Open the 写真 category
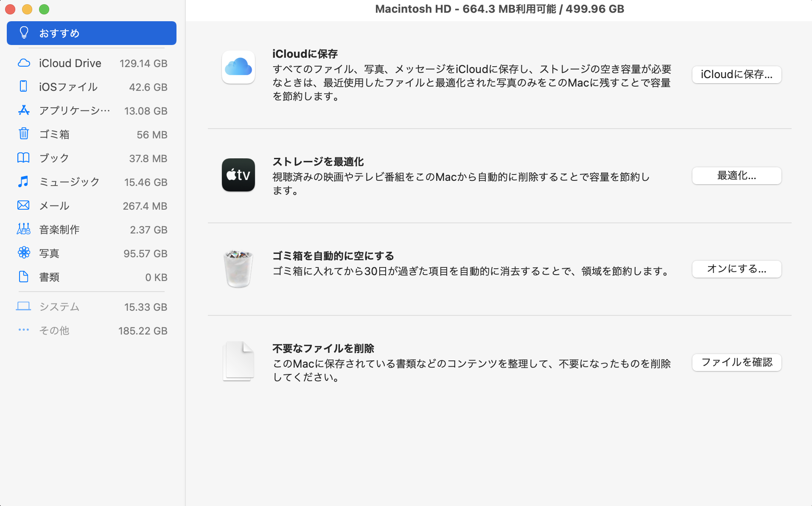This screenshot has width=812, height=506. click(x=92, y=253)
